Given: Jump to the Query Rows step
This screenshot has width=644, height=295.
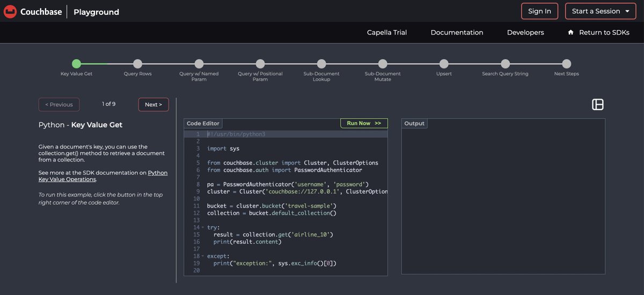Looking at the screenshot, I should pos(138,64).
